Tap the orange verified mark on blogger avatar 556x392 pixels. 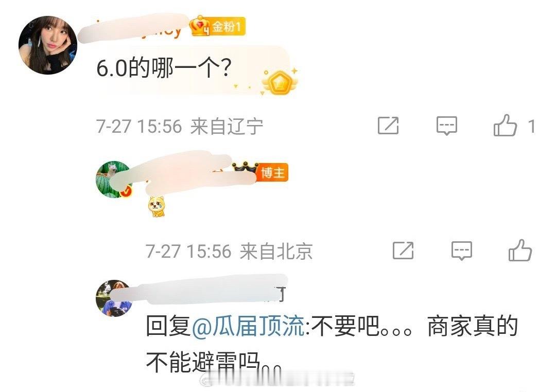[126, 191]
